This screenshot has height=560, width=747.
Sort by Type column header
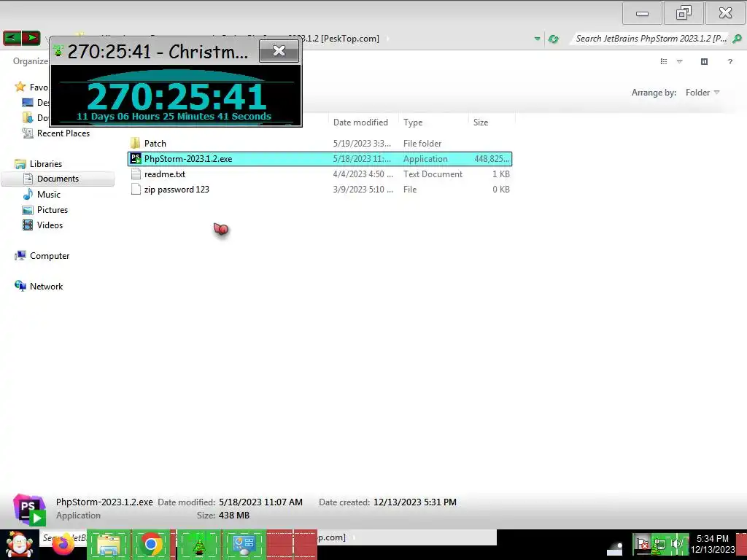pos(413,122)
